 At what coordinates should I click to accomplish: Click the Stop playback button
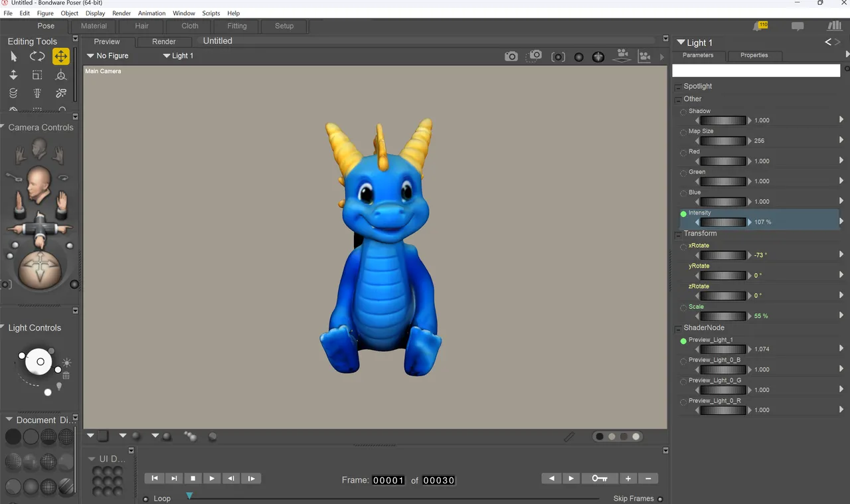coord(193,478)
